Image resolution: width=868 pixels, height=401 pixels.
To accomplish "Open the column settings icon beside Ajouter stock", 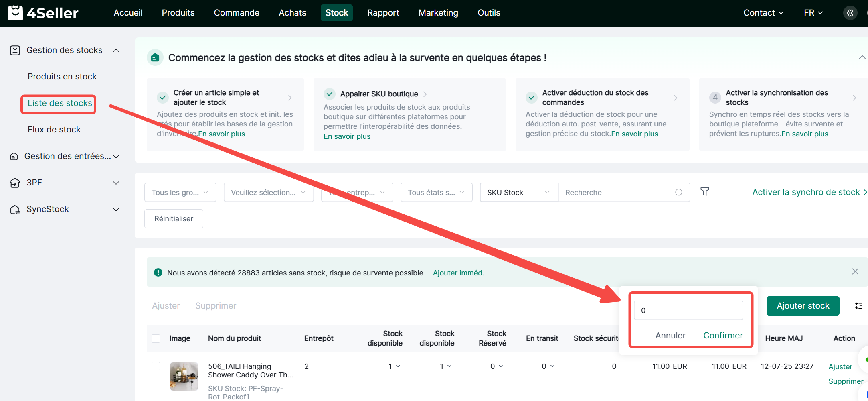I will click(858, 306).
